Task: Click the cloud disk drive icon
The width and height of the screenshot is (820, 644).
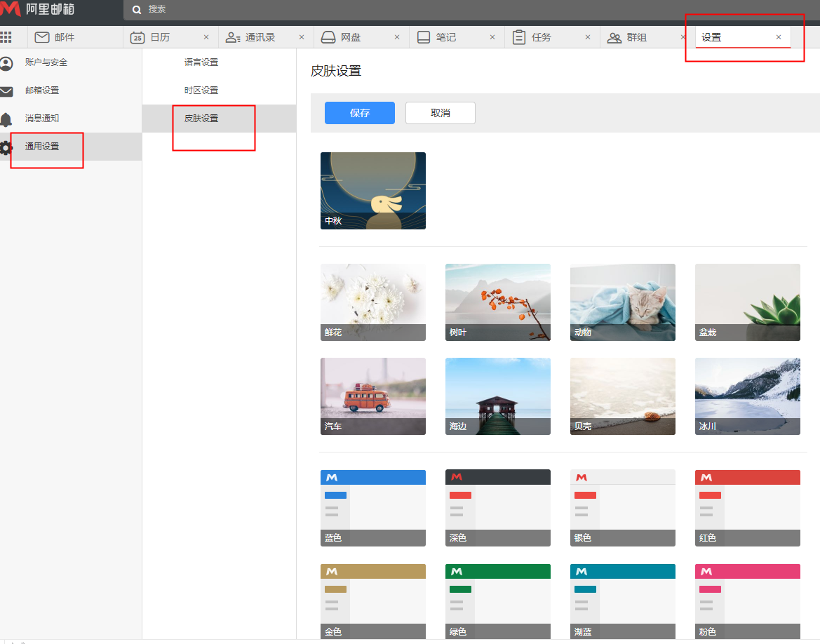Action: coord(328,37)
